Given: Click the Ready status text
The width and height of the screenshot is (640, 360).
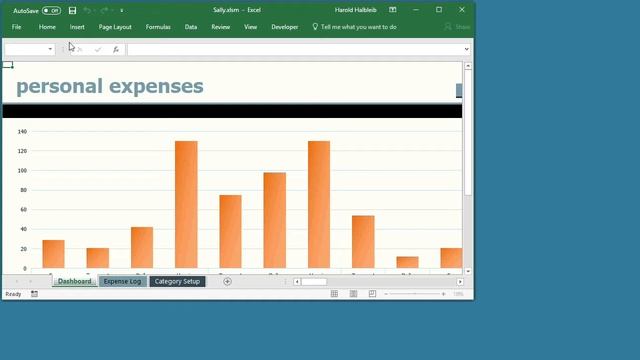Looking at the screenshot, I should point(13,294).
